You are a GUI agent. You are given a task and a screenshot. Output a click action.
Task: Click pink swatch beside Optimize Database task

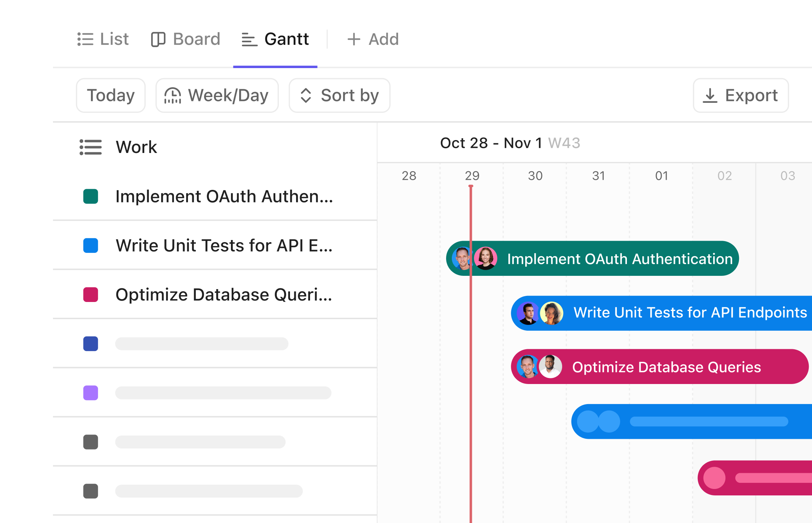click(91, 295)
